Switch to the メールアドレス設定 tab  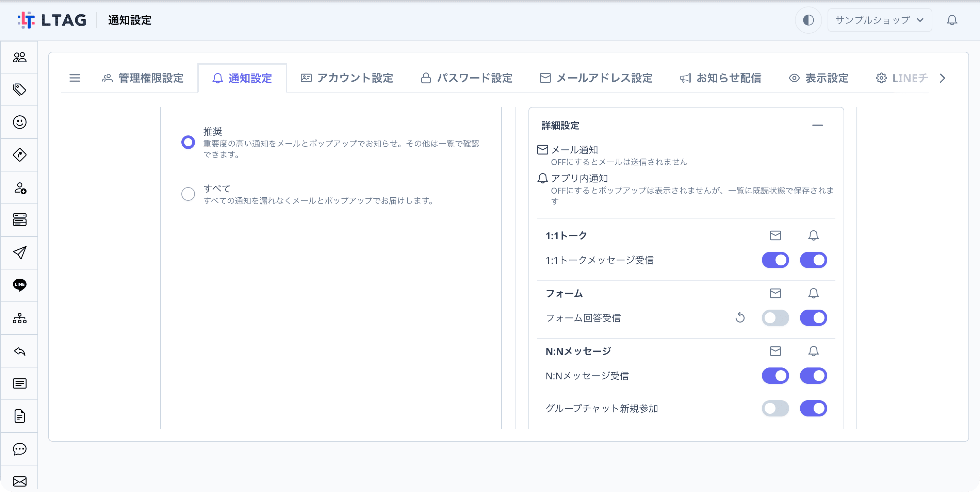[596, 78]
